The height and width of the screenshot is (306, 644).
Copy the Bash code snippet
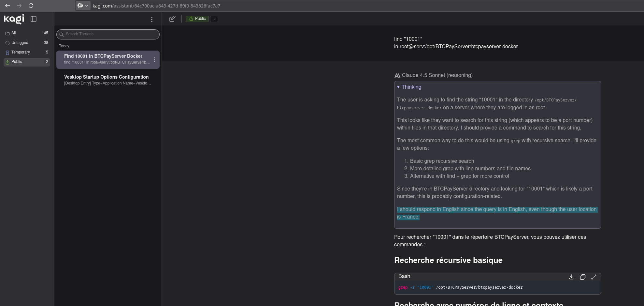pyautogui.click(x=582, y=277)
